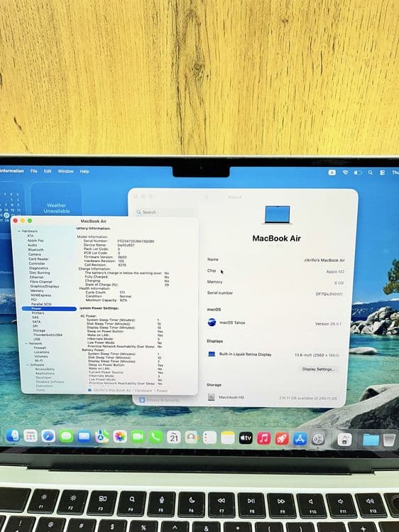
Task: Select Applications under Software
Action: point(45,373)
